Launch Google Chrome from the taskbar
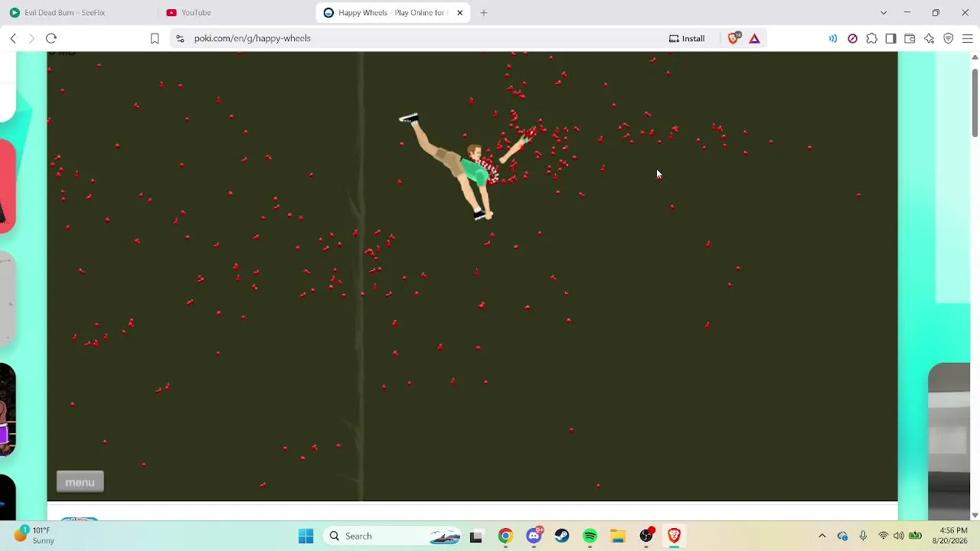 pos(505,536)
